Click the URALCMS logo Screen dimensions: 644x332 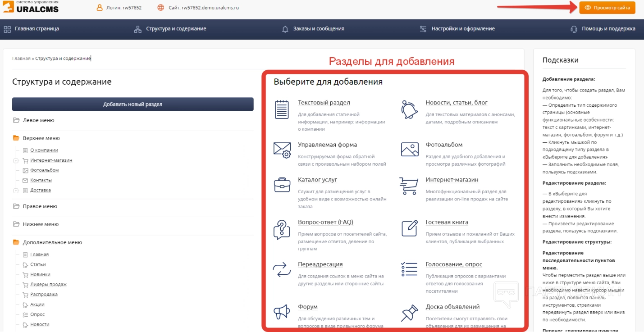pyautogui.click(x=30, y=6)
